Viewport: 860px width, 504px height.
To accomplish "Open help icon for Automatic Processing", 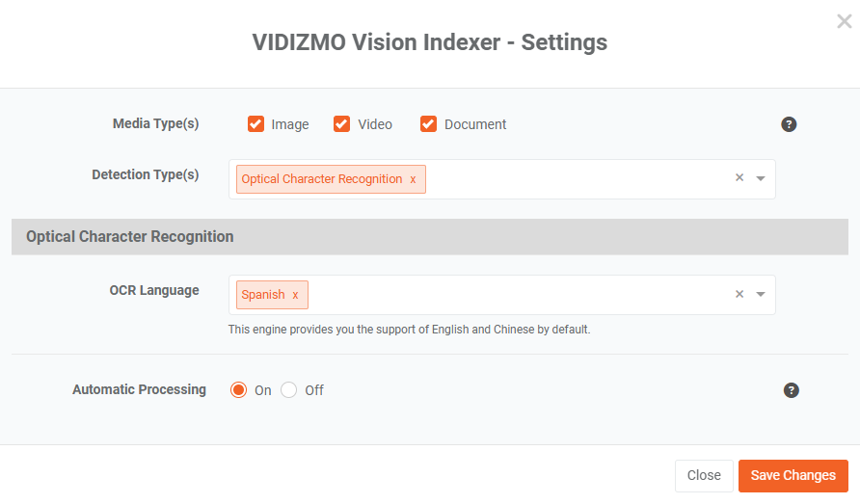I will pyautogui.click(x=791, y=390).
